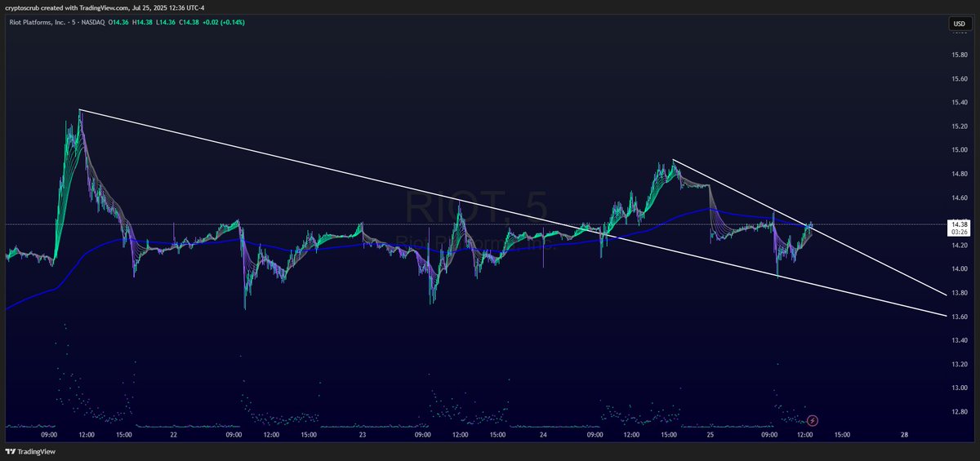Click the 24 date label on time axis
The width and height of the screenshot is (980, 461).
543,435
